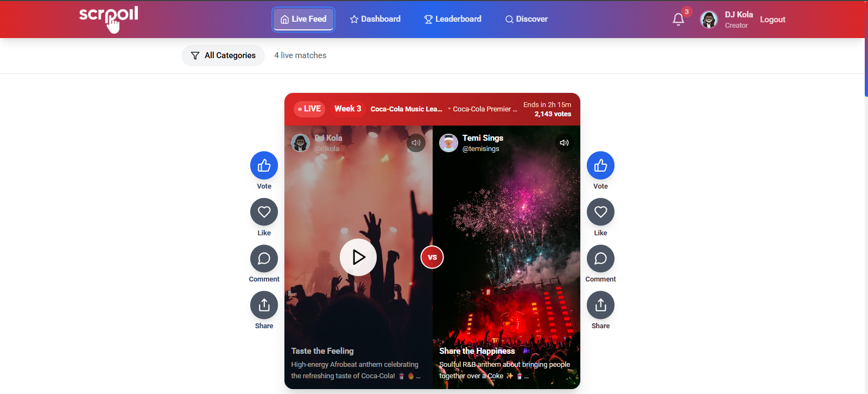
Task: Click the red LIVE badge
Action: point(309,109)
